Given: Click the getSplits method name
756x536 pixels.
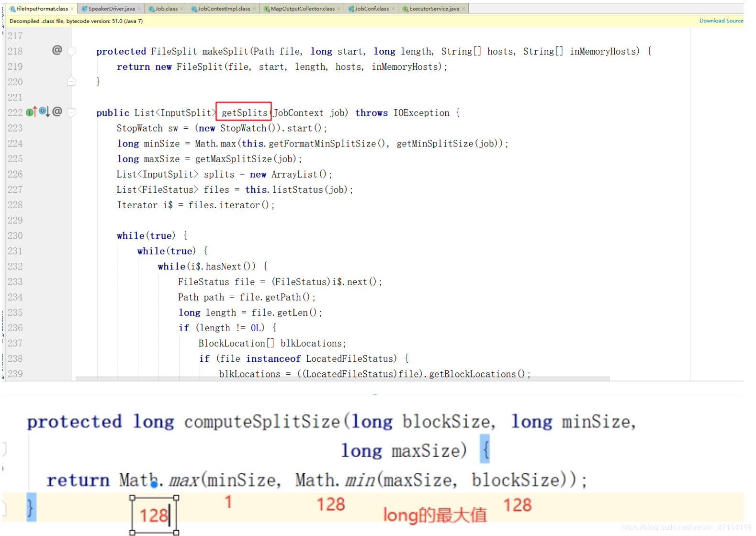Looking at the screenshot, I should tap(244, 113).
